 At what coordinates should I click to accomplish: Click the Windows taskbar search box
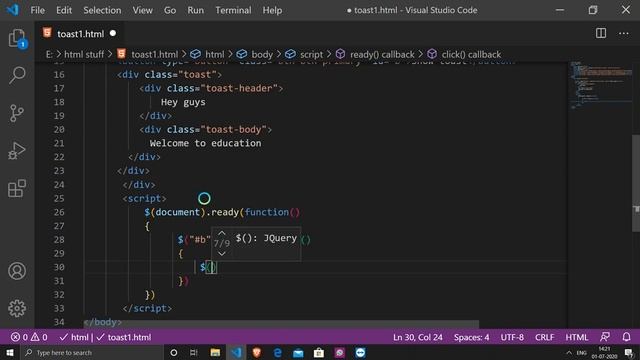pyautogui.click(x=92, y=353)
